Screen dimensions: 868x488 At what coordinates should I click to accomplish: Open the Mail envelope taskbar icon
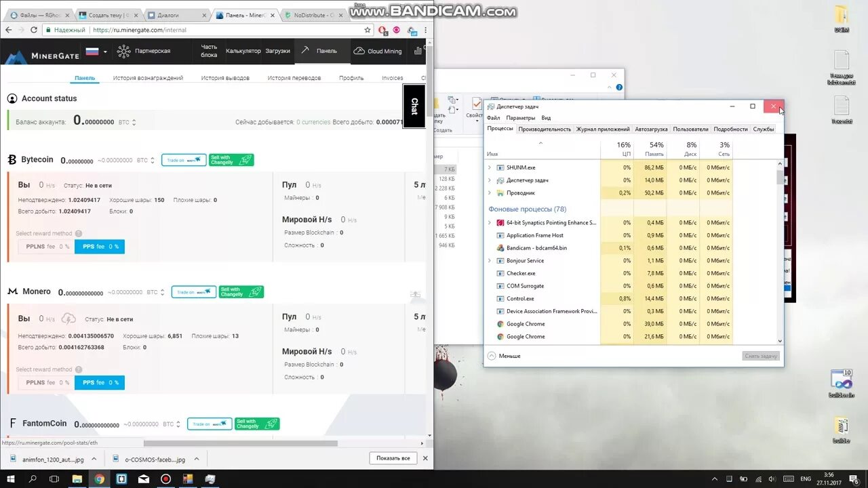[x=143, y=479]
